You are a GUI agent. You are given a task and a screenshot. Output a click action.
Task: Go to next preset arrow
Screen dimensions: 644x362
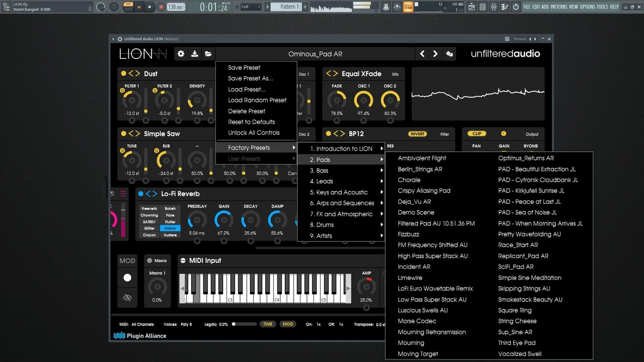(435, 54)
